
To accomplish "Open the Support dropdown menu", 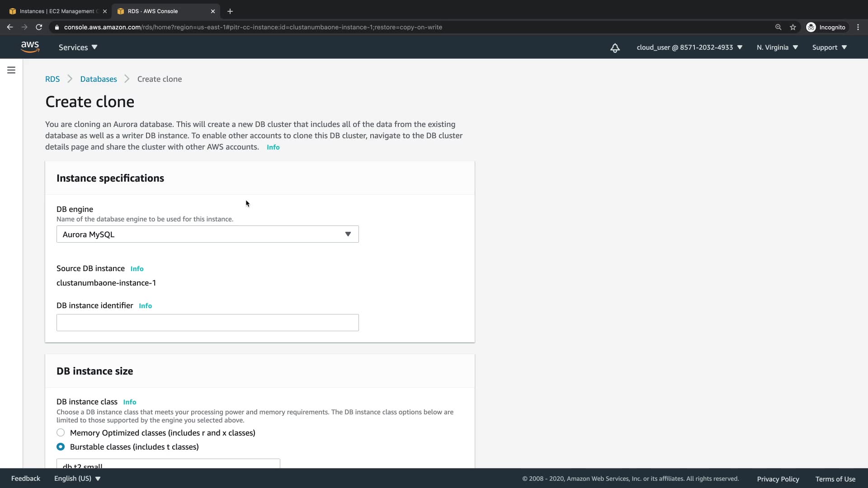I will click(829, 47).
